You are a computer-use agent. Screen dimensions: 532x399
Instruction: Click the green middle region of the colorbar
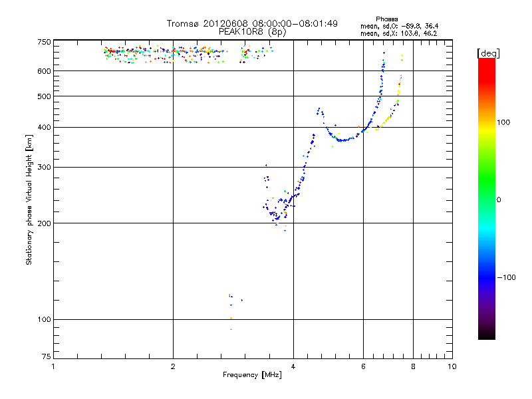(x=487, y=180)
